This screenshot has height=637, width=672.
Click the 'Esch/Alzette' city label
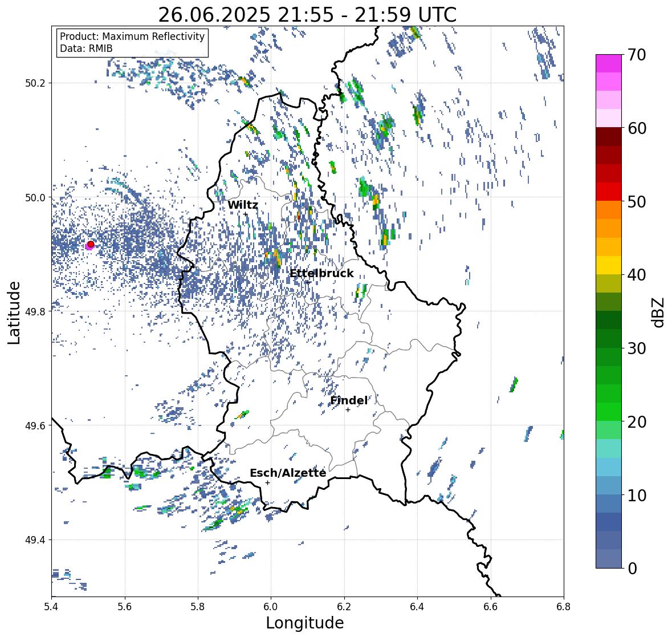[x=288, y=473]
